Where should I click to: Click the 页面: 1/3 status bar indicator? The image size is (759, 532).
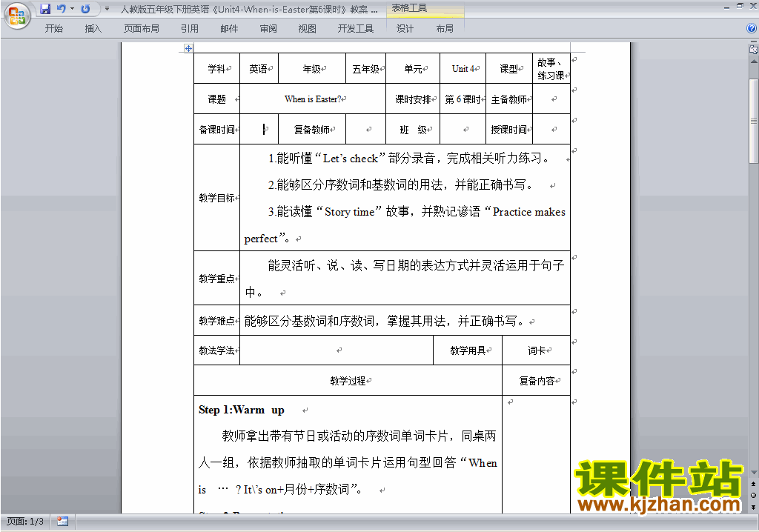click(x=25, y=522)
